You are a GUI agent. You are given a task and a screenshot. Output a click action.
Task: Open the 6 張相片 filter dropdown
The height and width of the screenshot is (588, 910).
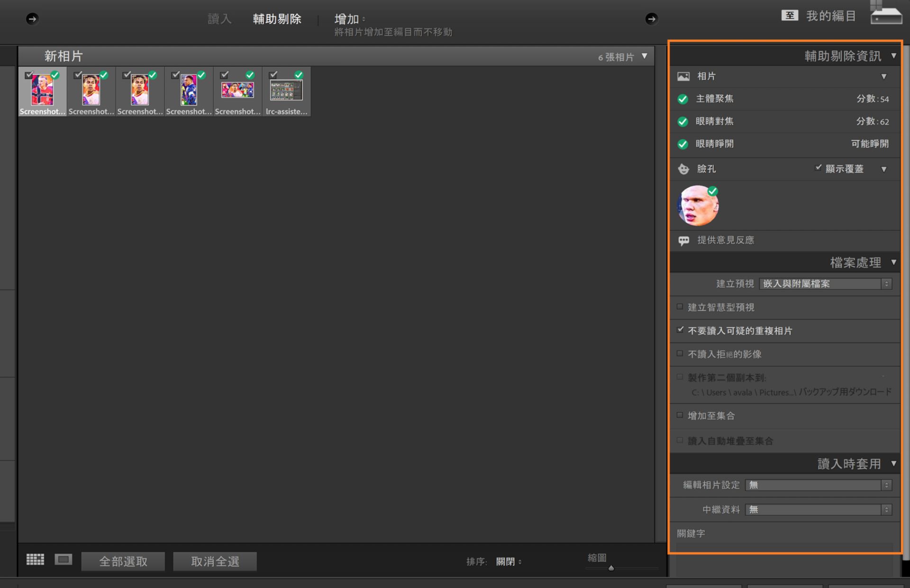pos(645,56)
